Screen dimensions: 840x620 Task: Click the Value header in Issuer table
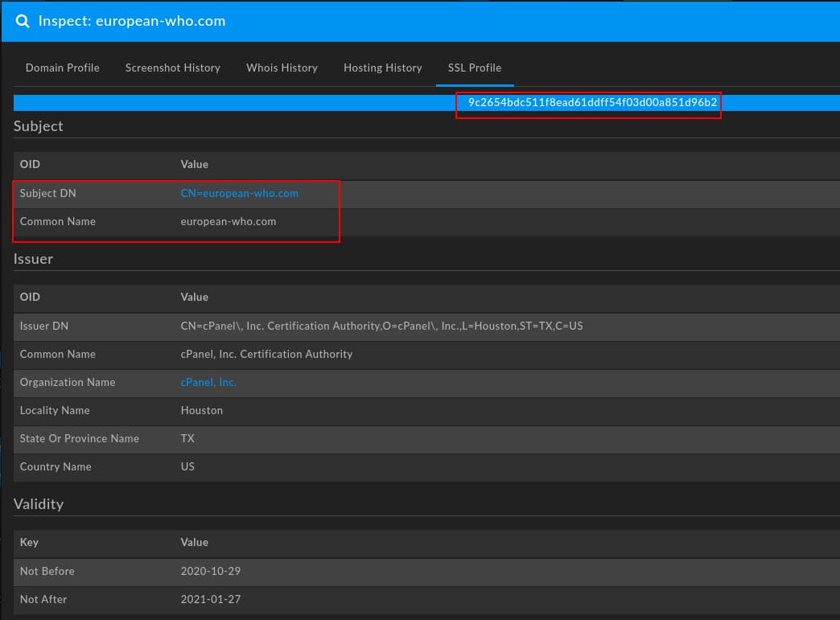pos(195,298)
